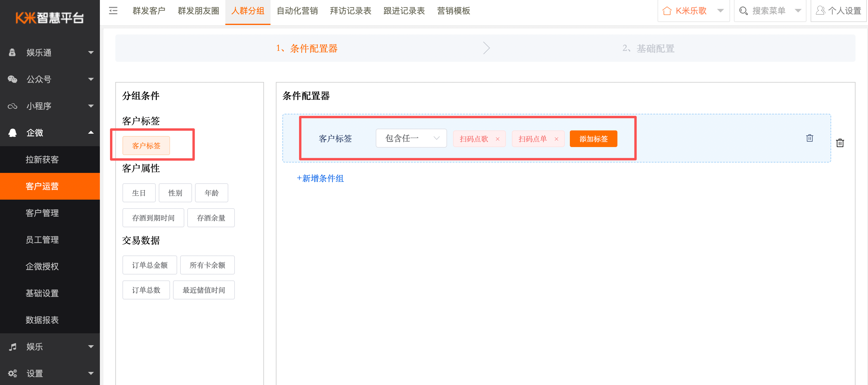This screenshot has width=868, height=385.
Task: Click the inner trash icon in the condition row
Action: [809, 138]
